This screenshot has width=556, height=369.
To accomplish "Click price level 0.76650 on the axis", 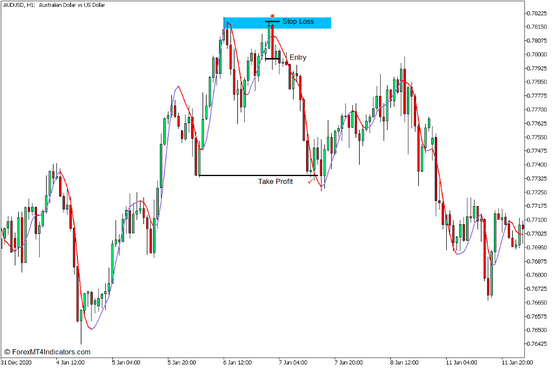I will coord(536,303).
